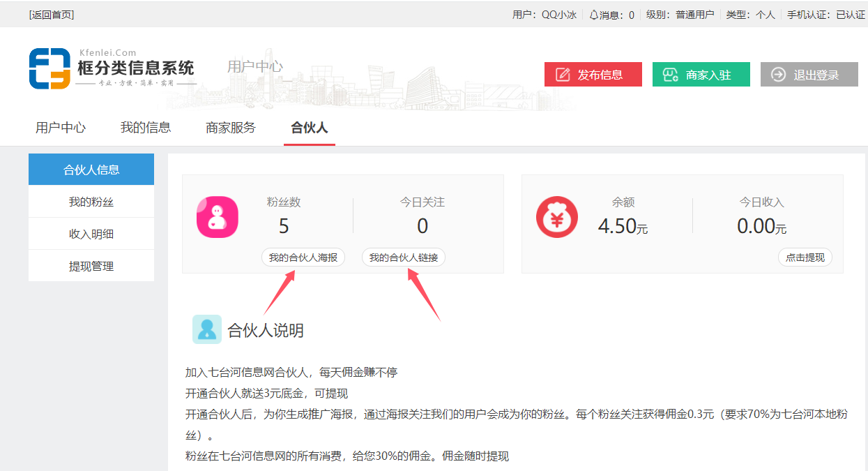Click the pencil icon on 发布信息 button
868x471 pixels.
[x=563, y=75]
